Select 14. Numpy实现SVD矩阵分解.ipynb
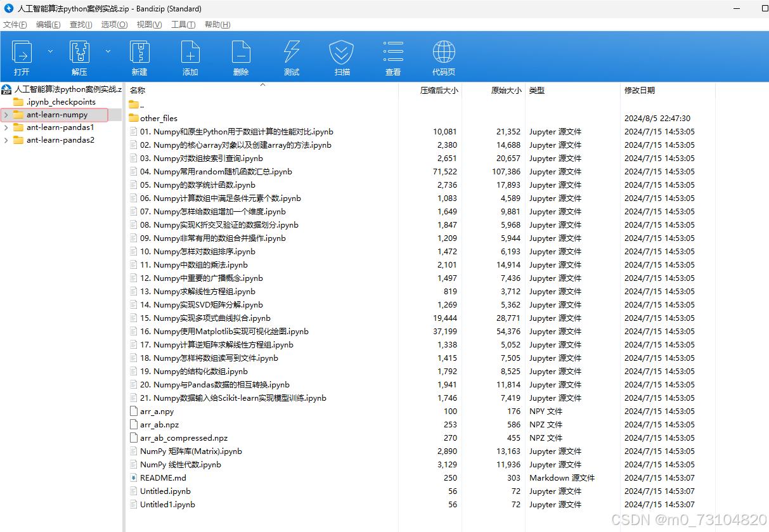769x532 pixels. 202,305
